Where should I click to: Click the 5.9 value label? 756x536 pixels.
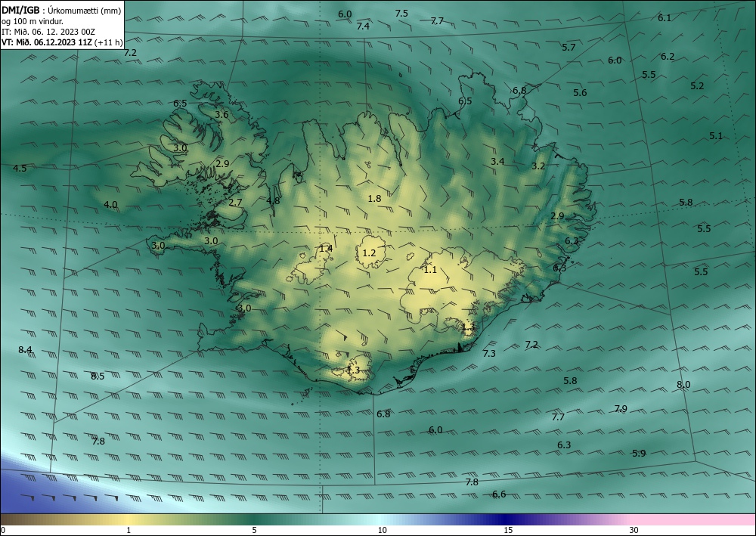click(x=639, y=453)
